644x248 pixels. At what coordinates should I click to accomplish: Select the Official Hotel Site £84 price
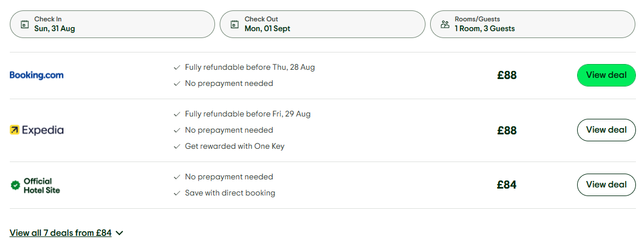[x=507, y=185]
